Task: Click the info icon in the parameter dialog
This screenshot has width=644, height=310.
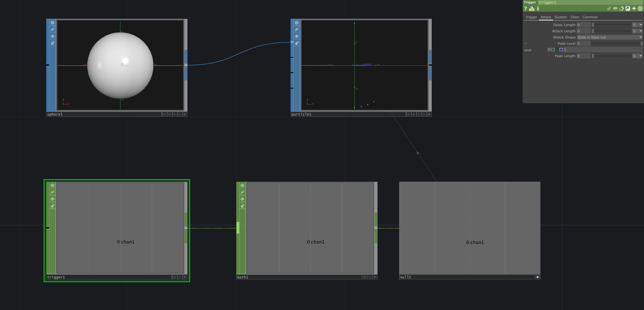Action: (538, 9)
